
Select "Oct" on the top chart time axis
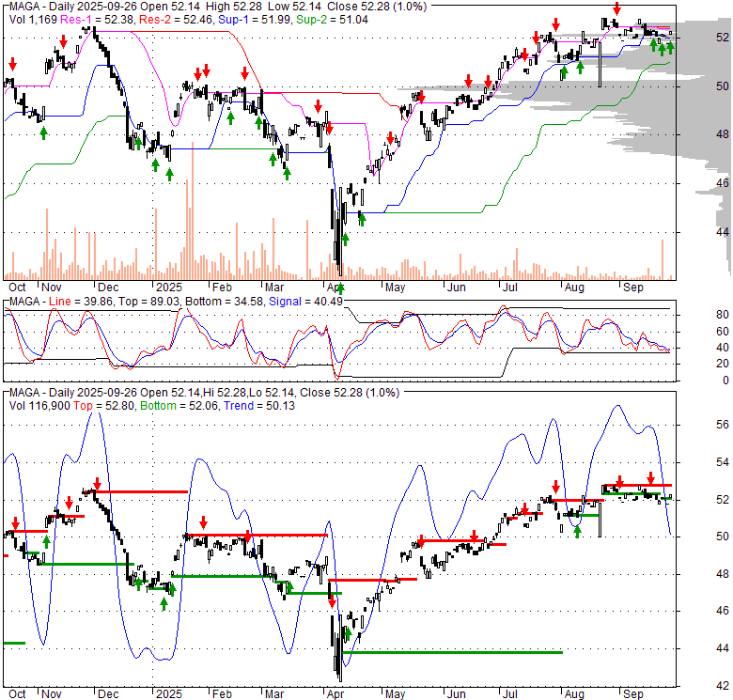click(17, 288)
